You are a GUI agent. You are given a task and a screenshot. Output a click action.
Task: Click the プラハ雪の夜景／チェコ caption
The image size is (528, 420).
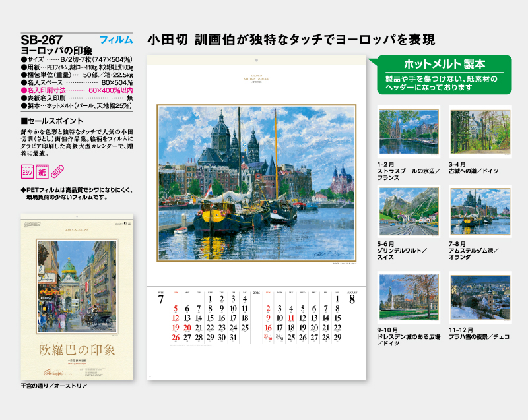coord(479,337)
